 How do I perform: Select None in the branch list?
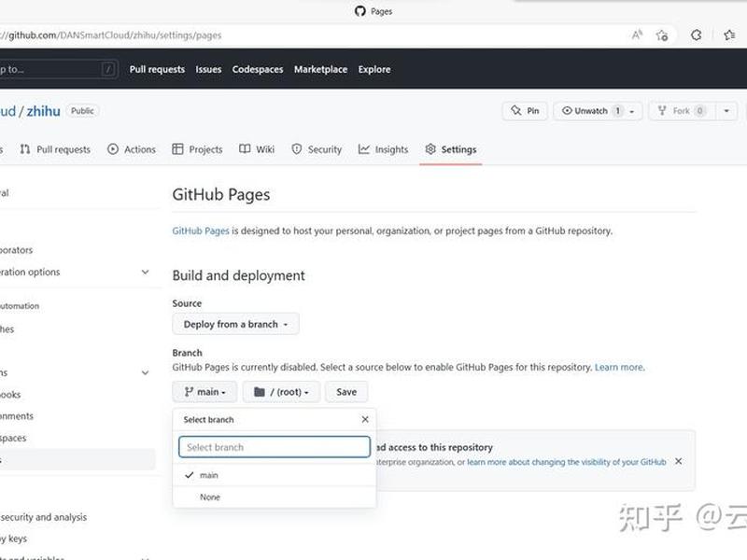click(275, 497)
